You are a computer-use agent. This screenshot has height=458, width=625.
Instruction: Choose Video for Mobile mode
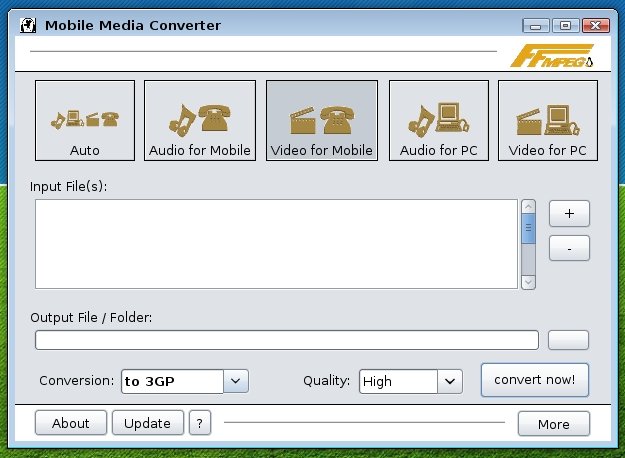tap(322, 120)
